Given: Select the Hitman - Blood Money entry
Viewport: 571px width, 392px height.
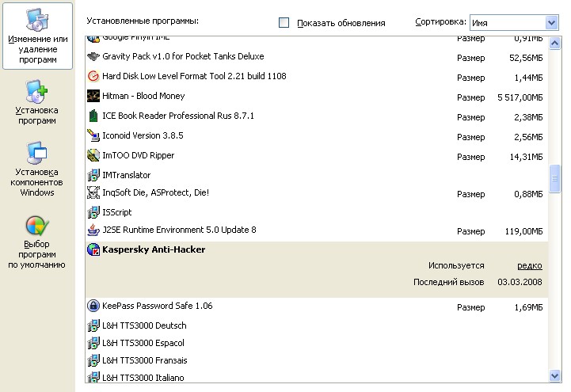Looking at the screenshot, I should (317, 96).
